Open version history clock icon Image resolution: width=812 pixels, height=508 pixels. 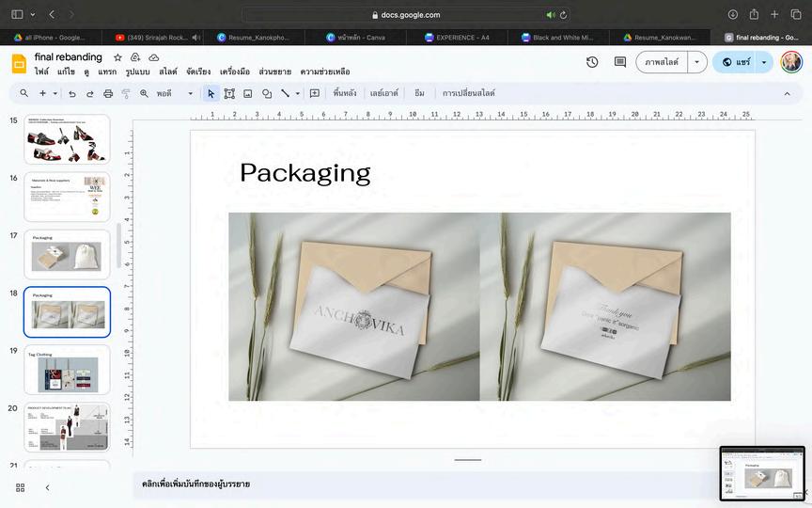coord(592,62)
